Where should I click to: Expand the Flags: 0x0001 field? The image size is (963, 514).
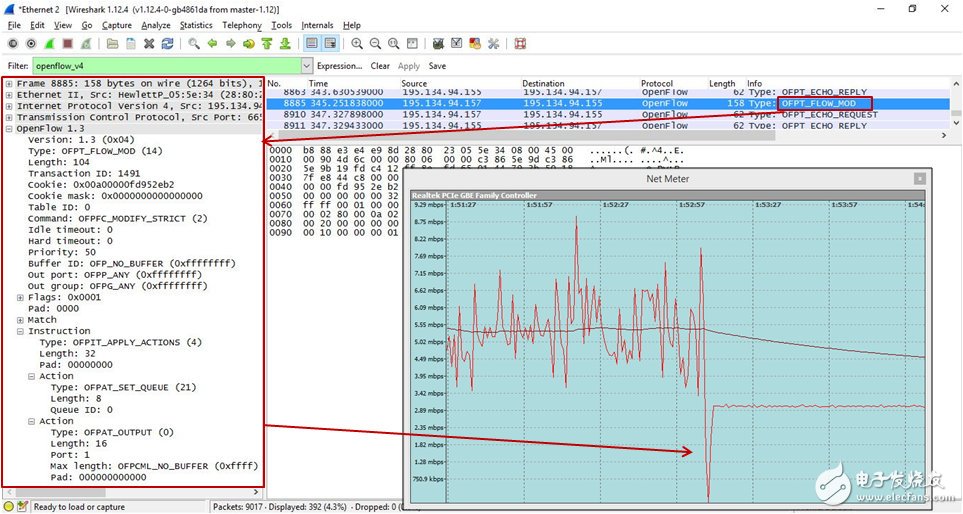(21, 297)
